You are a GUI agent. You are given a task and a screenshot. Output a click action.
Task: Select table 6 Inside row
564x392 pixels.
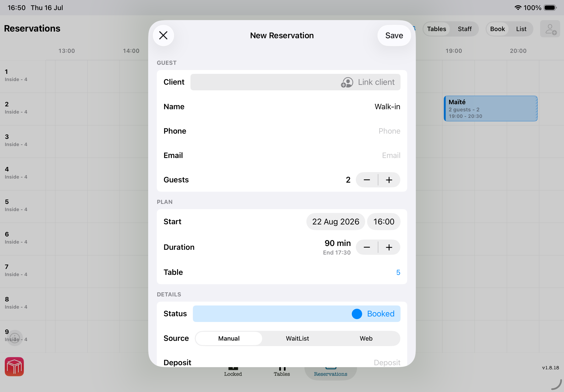point(23,239)
